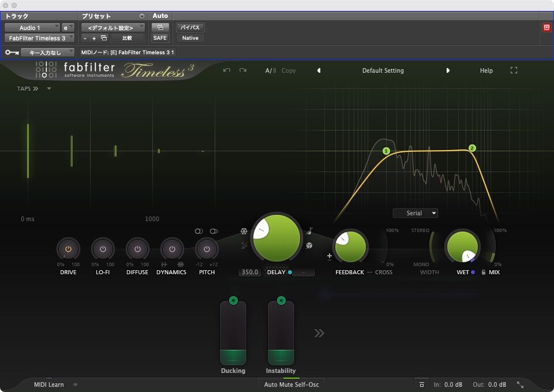Click Auto Mute Self-Osc button
The image size is (554, 392).
(x=291, y=384)
